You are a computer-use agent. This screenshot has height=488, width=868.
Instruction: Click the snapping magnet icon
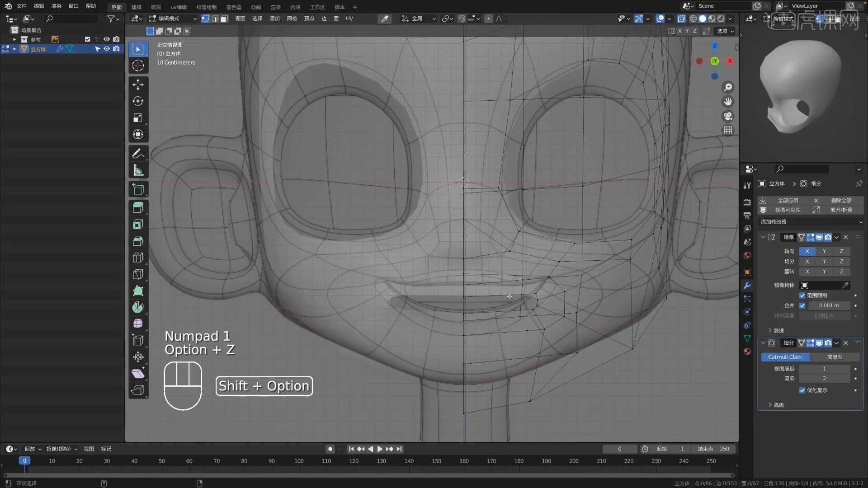pos(462,19)
